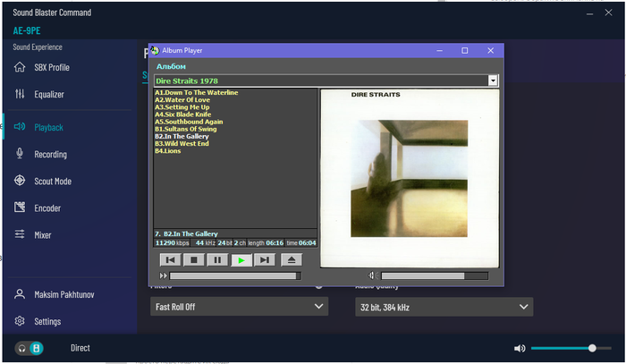Click Album Player app icon in title bar
The image size is (626, 364).
coord(155,51)
